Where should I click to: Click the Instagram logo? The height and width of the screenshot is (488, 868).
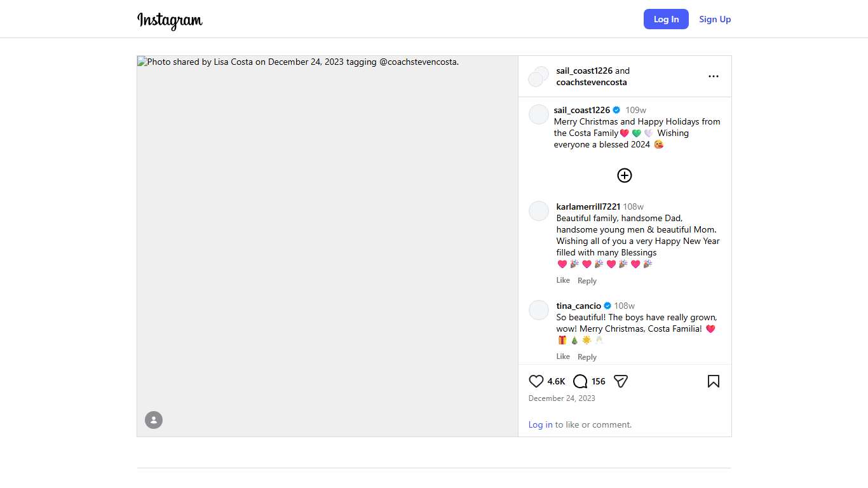170,20
